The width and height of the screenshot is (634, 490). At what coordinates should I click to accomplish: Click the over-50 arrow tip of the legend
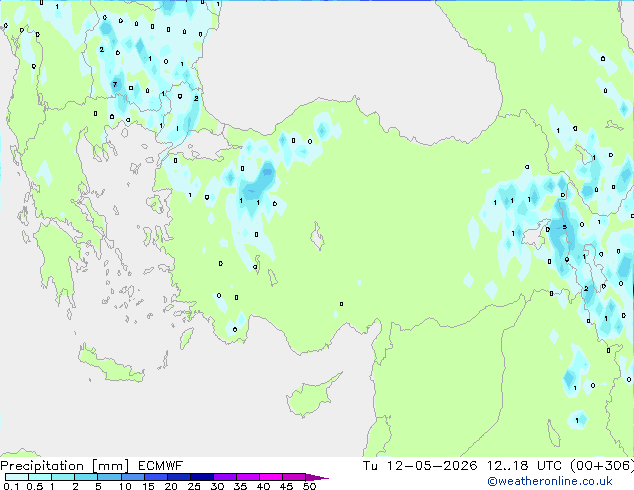[x=317, y=477]
